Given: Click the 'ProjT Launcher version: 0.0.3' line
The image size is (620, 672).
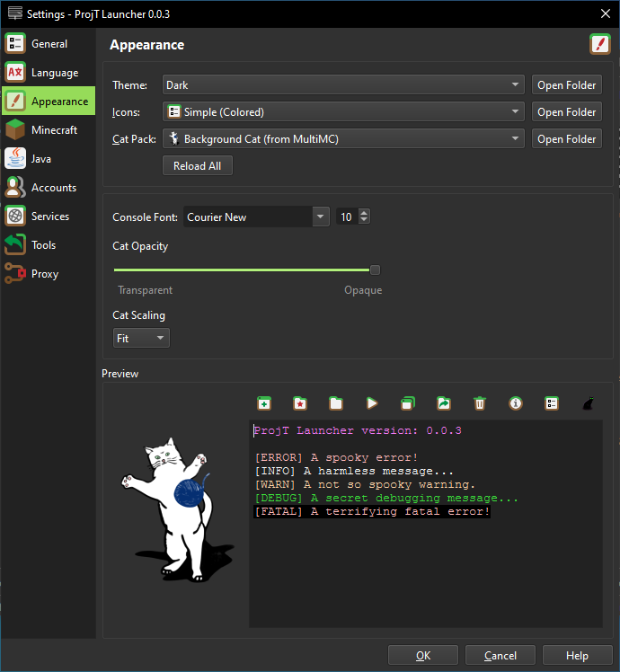Looking at the screenshot, I should tap(358, 430).
